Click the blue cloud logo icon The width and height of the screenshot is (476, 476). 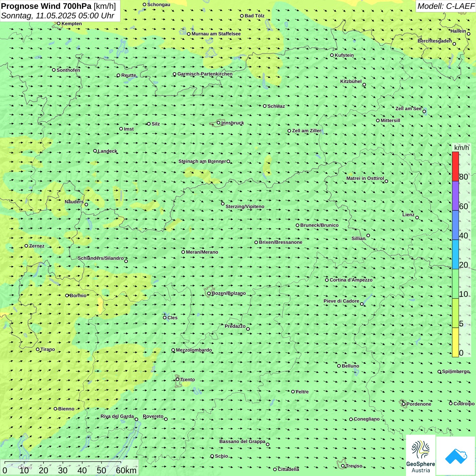[456, 456]
